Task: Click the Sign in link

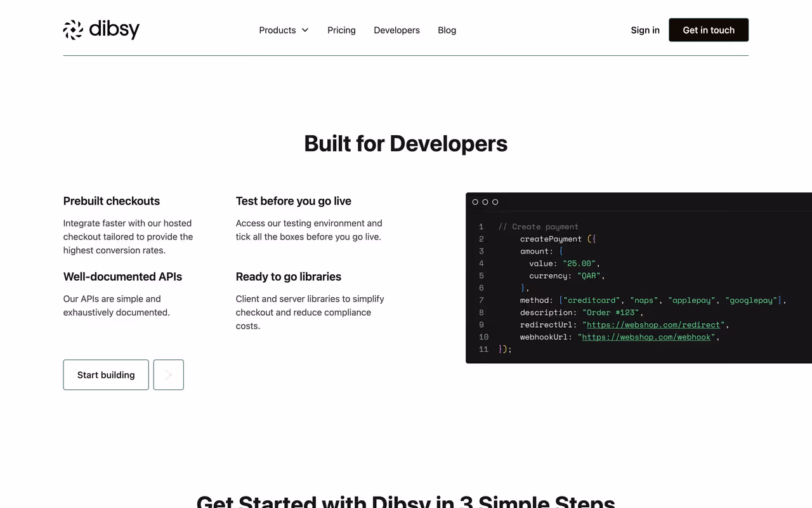Action: click(x=645, y=30)
